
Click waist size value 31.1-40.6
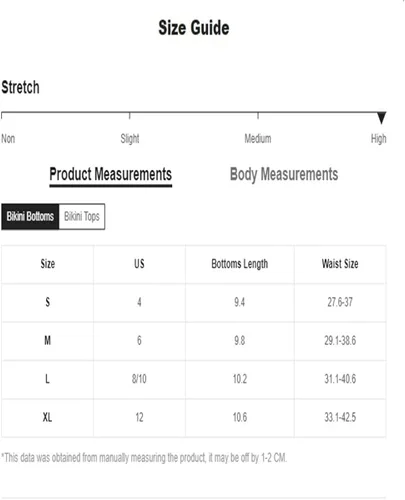click(340, 379)
